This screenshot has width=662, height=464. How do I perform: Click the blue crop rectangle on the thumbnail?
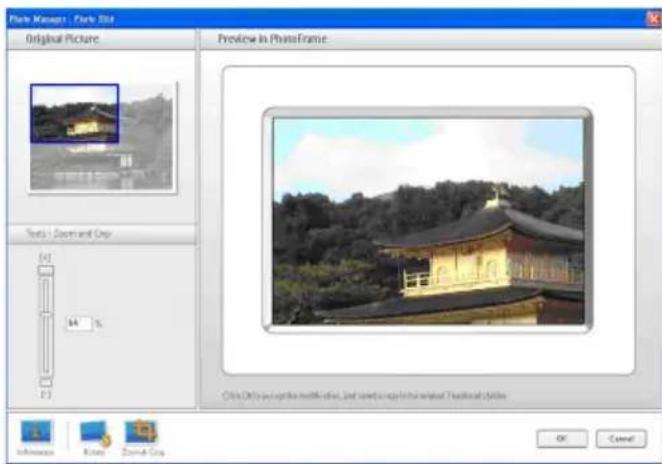75,113
